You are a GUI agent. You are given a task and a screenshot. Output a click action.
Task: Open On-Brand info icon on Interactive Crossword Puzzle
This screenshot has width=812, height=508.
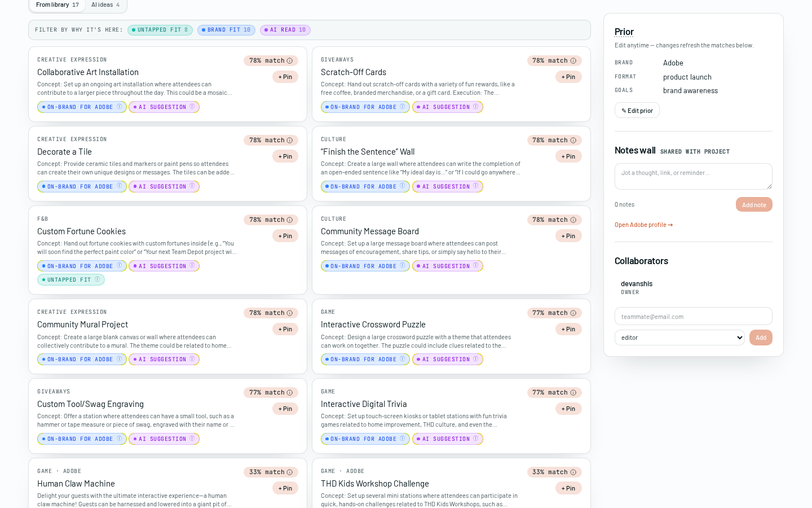click(x=402, y=359)
